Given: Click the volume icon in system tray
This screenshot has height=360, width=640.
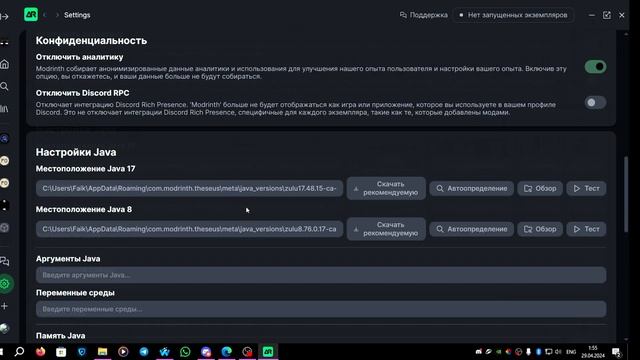Looking at the screenshot, I should (x=558, y=352).
